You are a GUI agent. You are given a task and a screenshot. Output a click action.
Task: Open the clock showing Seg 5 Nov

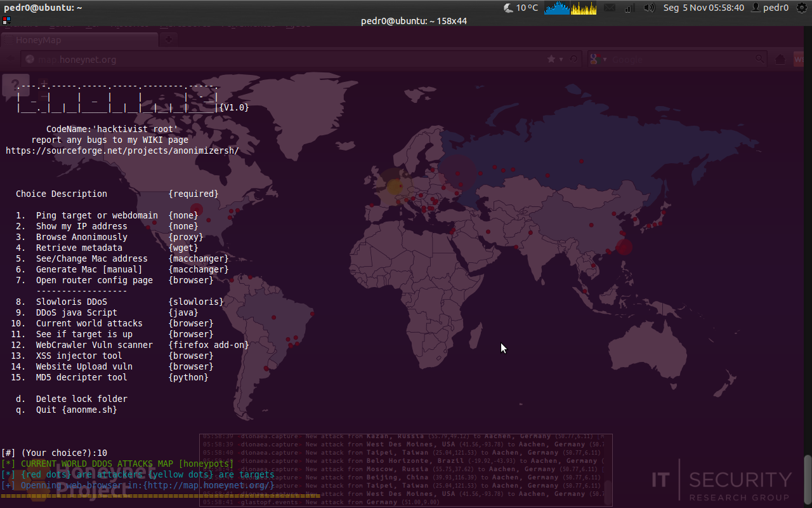point(704,8)
